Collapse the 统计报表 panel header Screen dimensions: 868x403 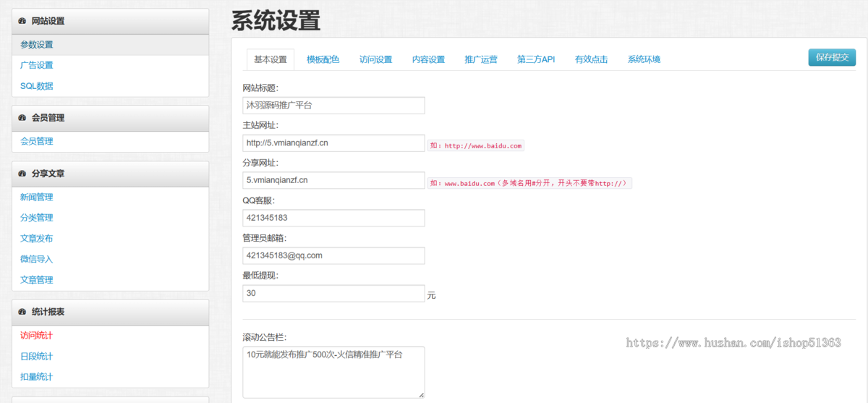click(110, 312)
